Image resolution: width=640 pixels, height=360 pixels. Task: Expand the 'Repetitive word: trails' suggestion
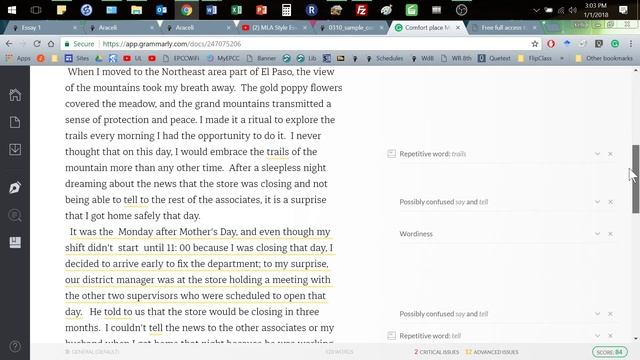pos(597,154)
